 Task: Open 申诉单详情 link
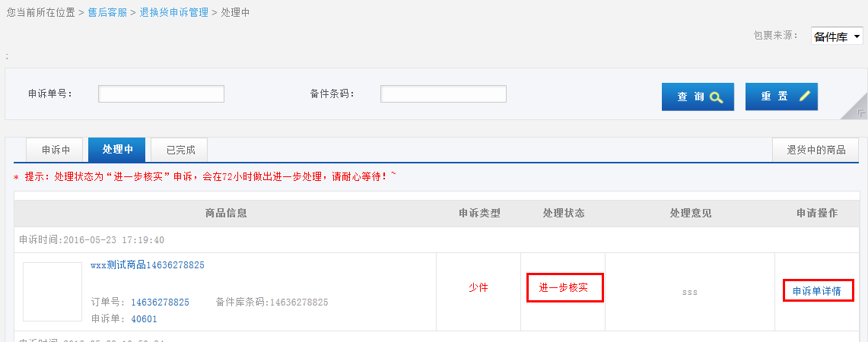[x=817, y=291]
